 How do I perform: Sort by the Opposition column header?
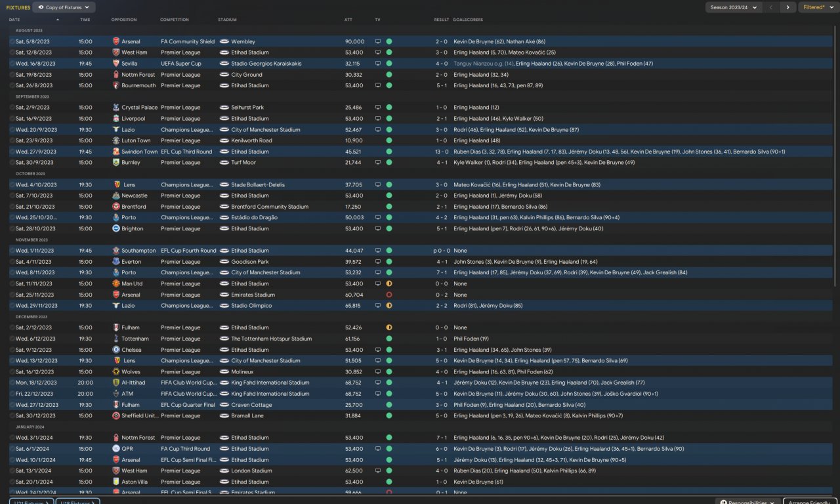[x=124, y=20]
